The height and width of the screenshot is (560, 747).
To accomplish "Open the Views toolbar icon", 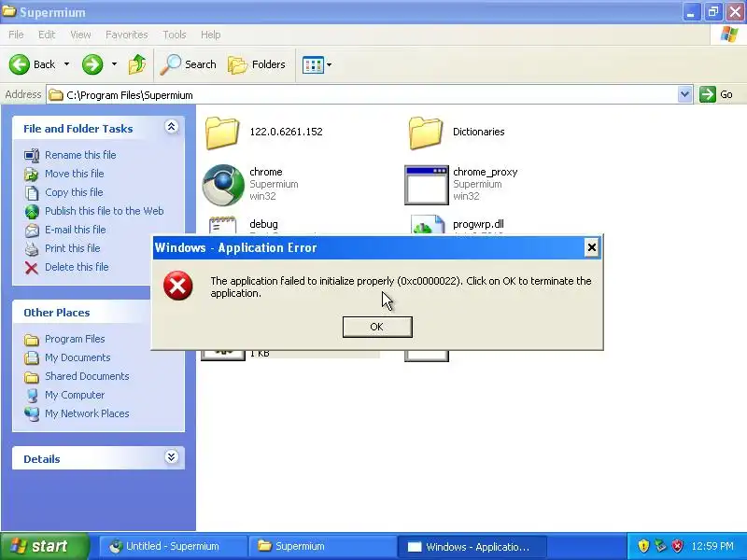I will click(x=313, y=64).
